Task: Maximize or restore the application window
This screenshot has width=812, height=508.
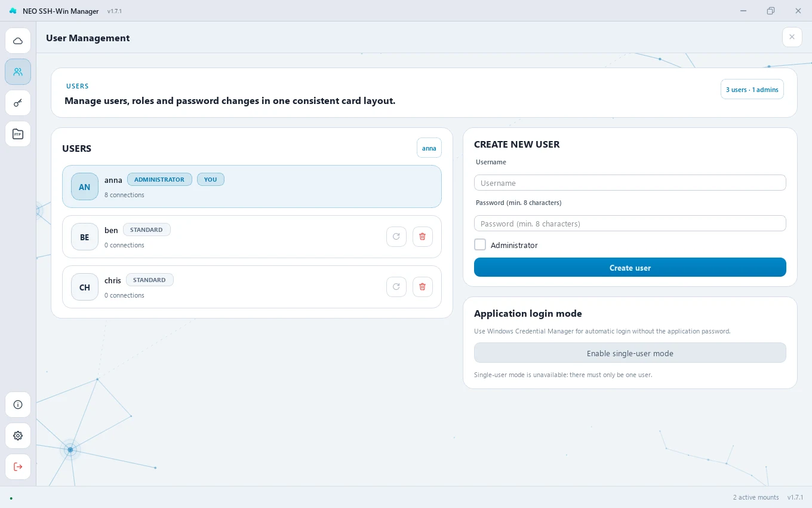Action: 771,11
